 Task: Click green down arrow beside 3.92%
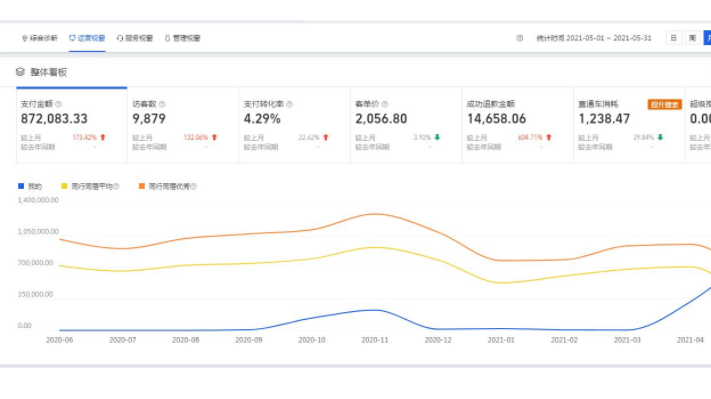[x=437, y=137]
